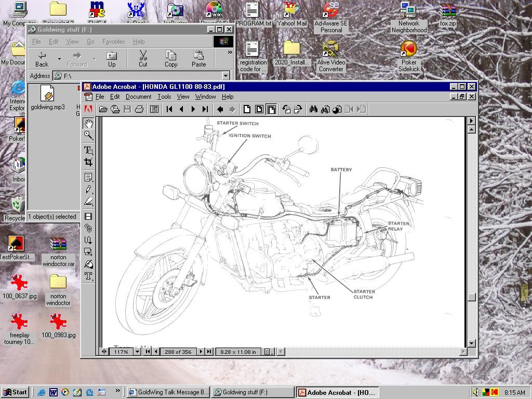Open the Window menu in Acrobat
The height and width of the screenshot is (399, 532).
pos(205,97)
